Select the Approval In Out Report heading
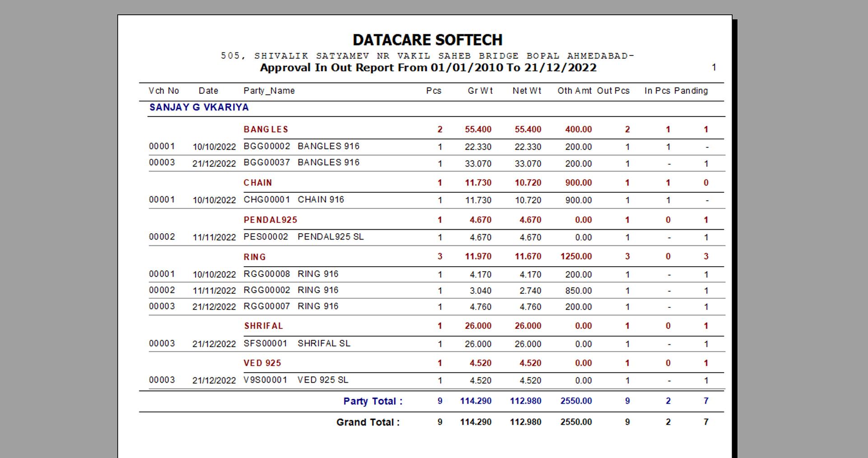 point(428,68)
